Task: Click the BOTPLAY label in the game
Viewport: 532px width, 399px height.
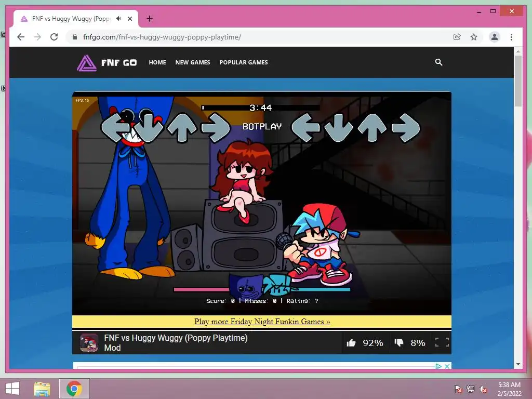Action: coord(262,127)
